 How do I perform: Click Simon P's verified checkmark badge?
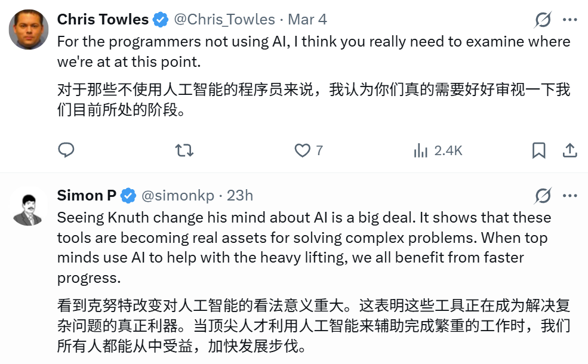(128, 195)
